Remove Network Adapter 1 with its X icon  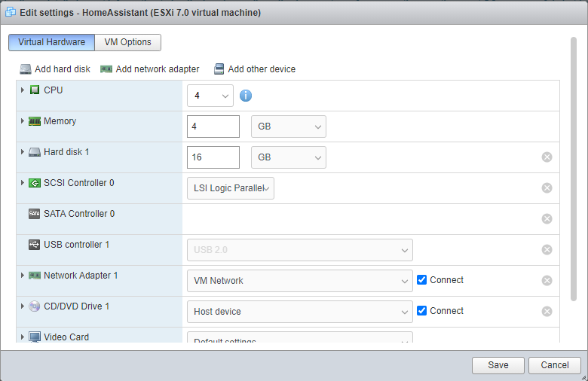pyautogui.click(x=547, y=281)
